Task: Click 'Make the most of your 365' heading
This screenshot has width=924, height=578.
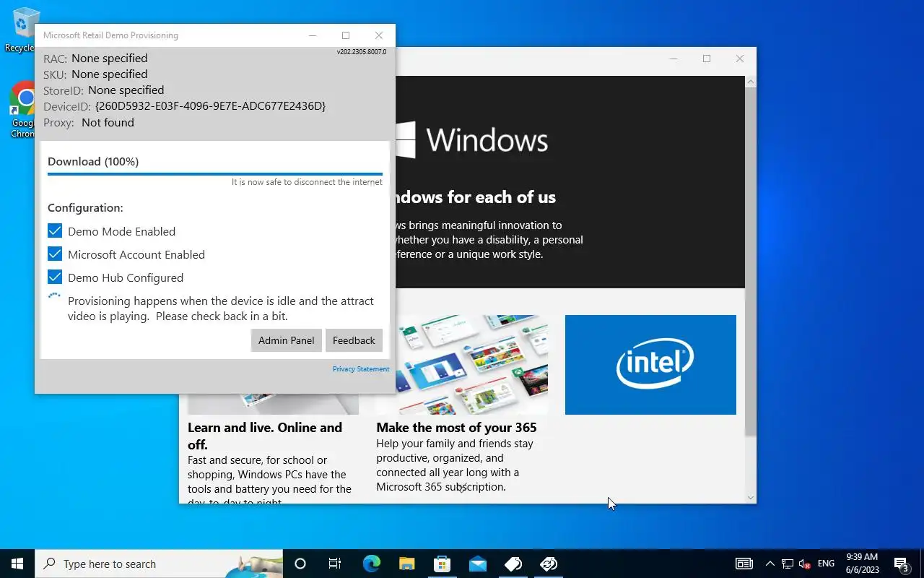Action: [456, 428]
